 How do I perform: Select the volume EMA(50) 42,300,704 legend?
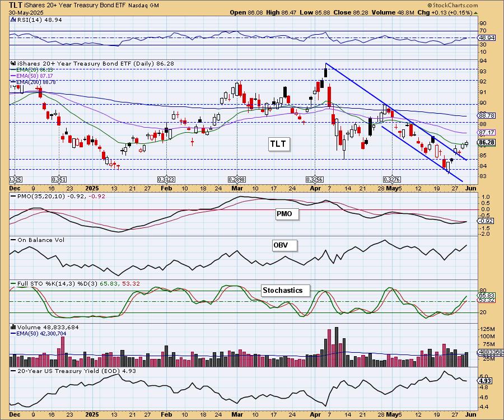click(x=39, y=334)
